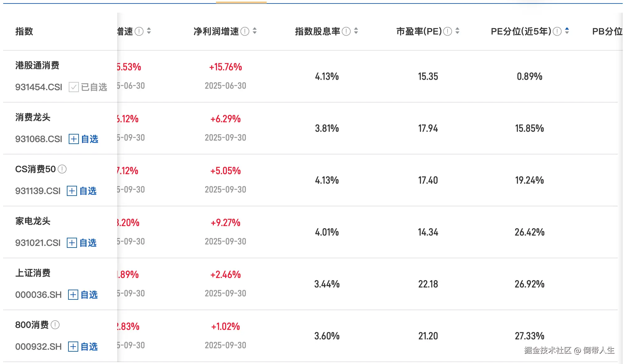
Task: Select the 家电龙头 row PE value 14.34
Action: pyautogui.click(x=428, y=232)
